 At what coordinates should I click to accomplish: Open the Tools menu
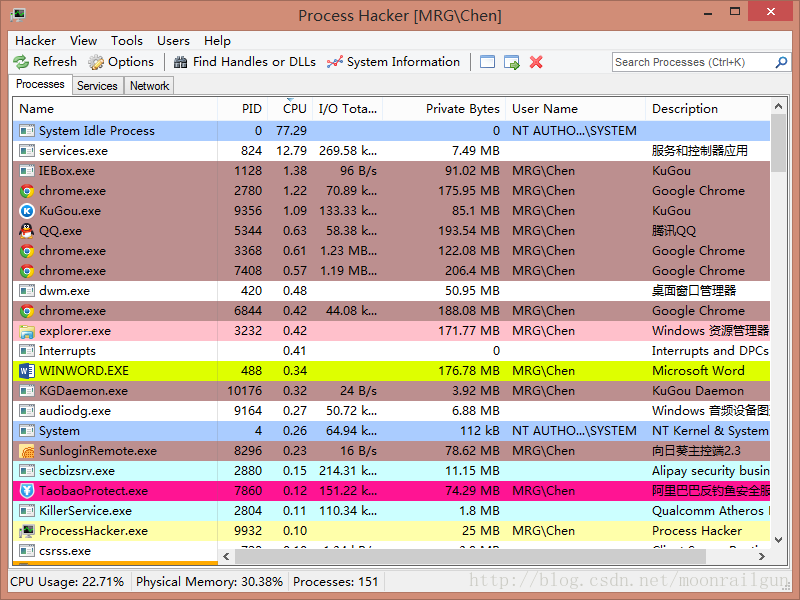(x=127, y=41)
